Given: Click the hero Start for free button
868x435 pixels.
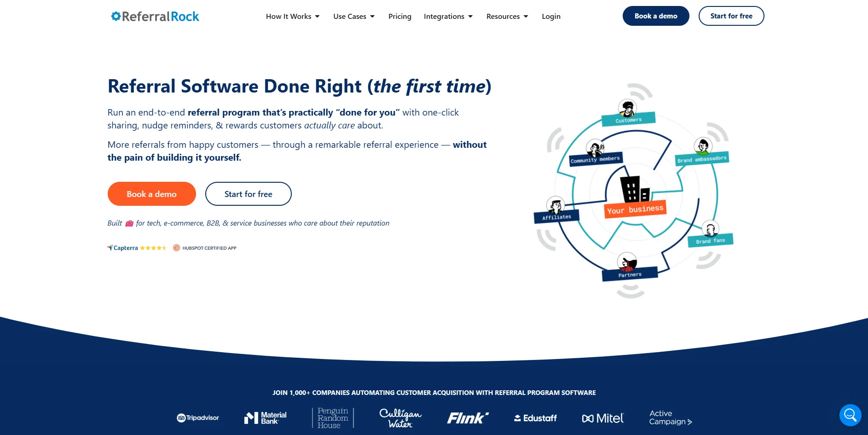Looking at the screenshot, I should coord(249,194).
